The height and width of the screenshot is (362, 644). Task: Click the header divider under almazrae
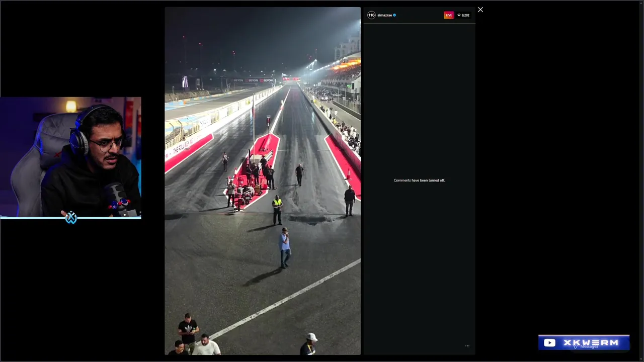coord(419,23)
